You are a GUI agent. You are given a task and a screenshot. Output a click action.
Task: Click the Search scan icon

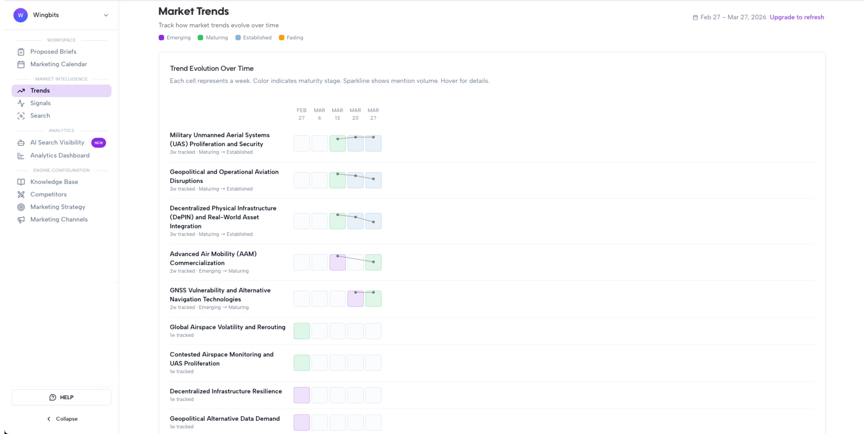(x=21, y=116)
